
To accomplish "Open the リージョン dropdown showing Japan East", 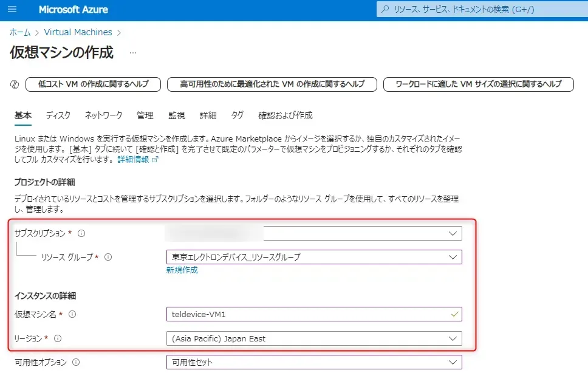I will coord(313,338).
